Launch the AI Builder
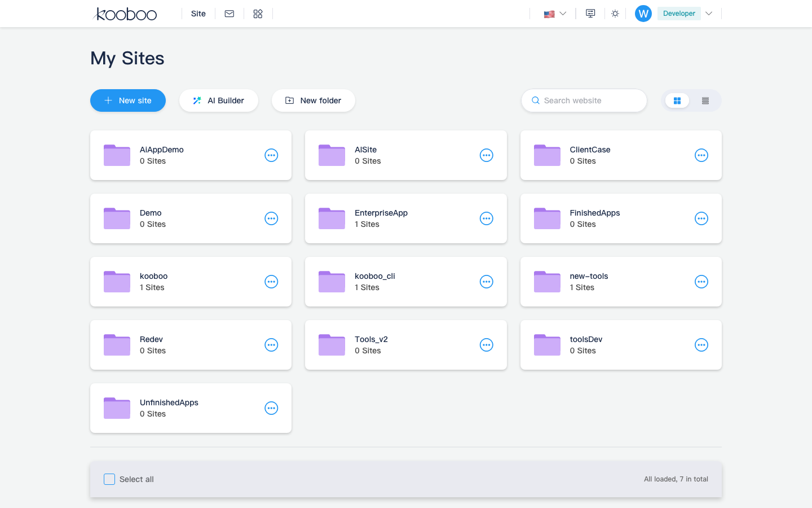The height and width of the screenshot is (508, 812). [x=219, y=100]
